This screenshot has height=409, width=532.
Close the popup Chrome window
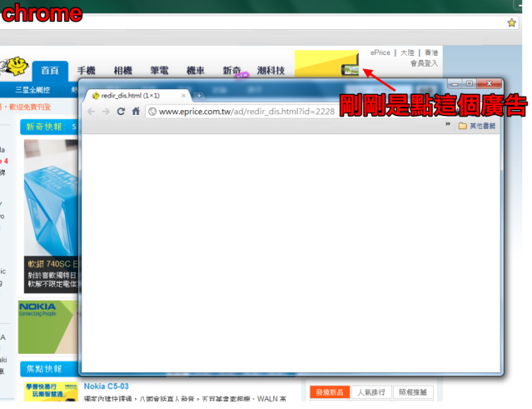pyautogui.click(x=489, y=83)
